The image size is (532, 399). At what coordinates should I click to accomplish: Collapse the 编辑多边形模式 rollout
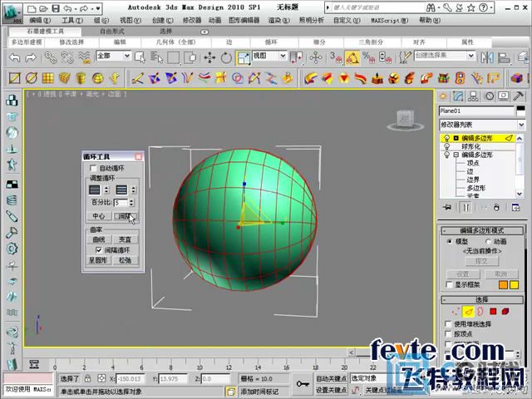tap(482, 231)
